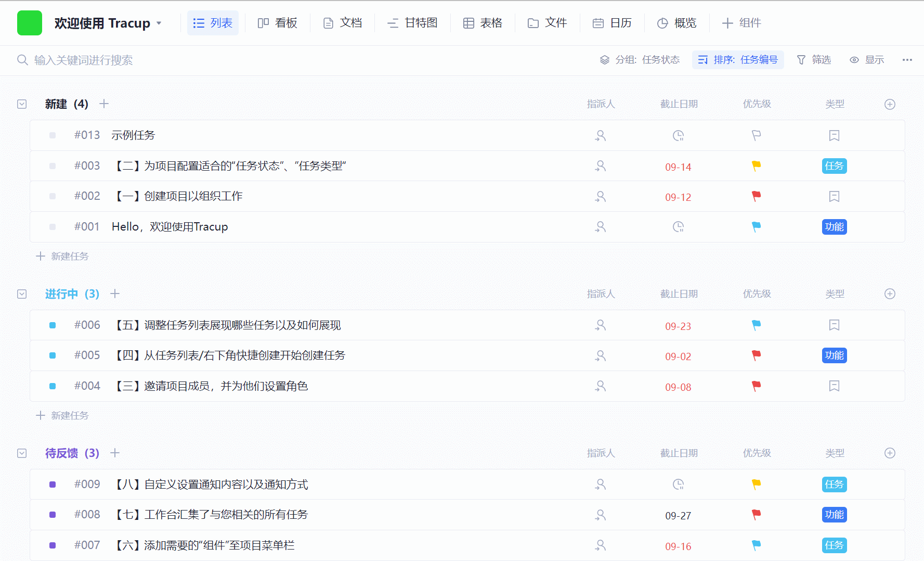Set due date clock icon for task #001
The image size is (924, 561).
pos(678,227)
